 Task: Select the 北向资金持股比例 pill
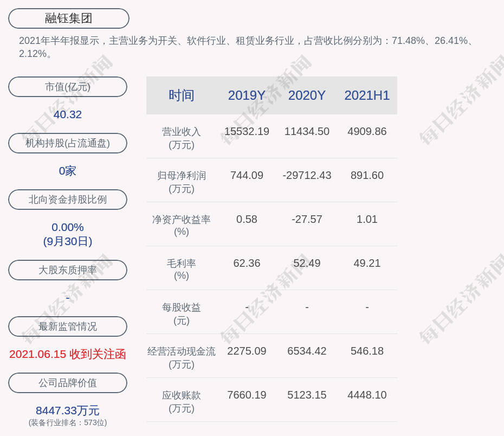pyautogui.click(x=68, y=200)
